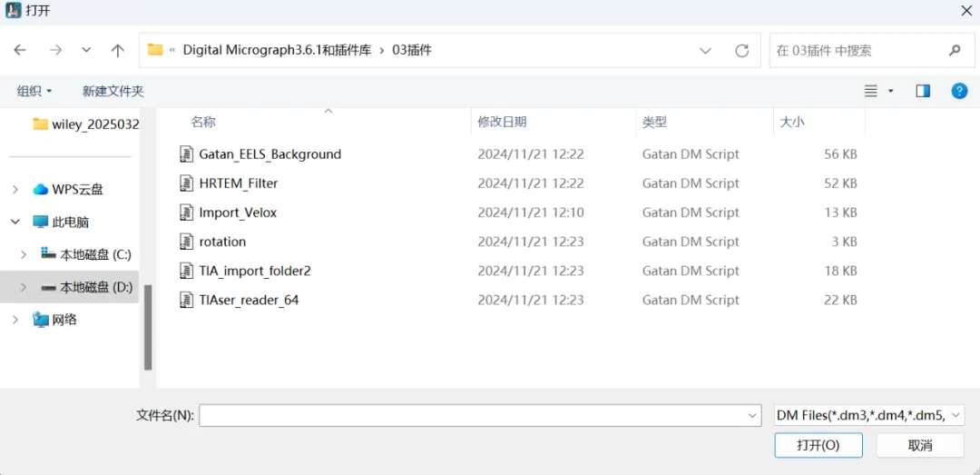980x475 pixels.
Task: Open the help button
Action: 959,92
